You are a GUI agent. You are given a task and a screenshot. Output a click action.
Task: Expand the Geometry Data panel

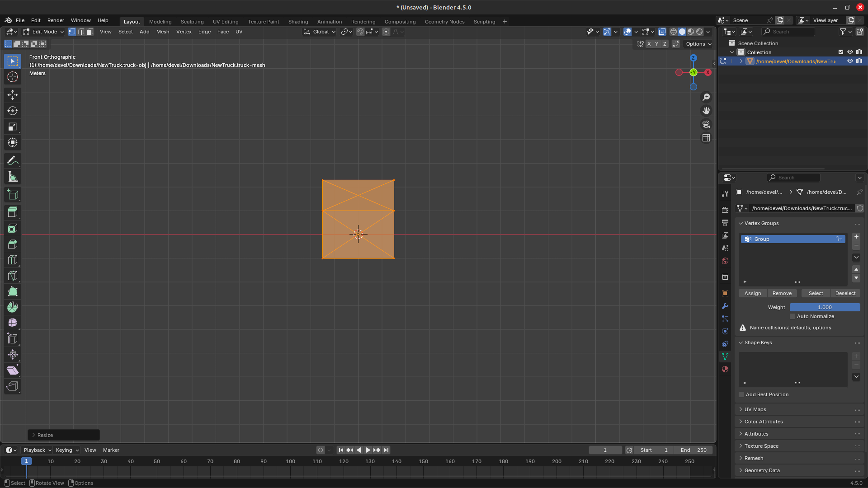pyautogui.click(x=799, y=470)
